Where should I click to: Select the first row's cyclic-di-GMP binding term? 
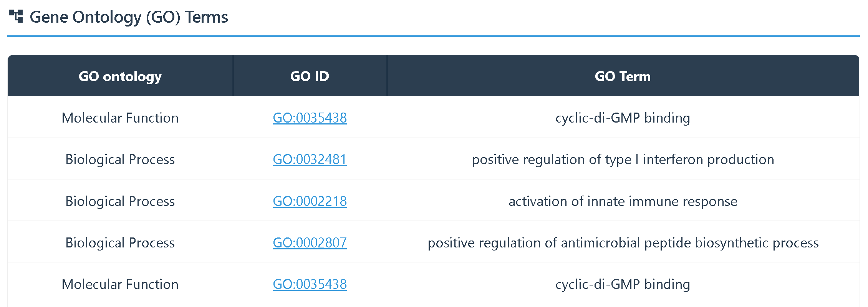(x=623, y=118)
